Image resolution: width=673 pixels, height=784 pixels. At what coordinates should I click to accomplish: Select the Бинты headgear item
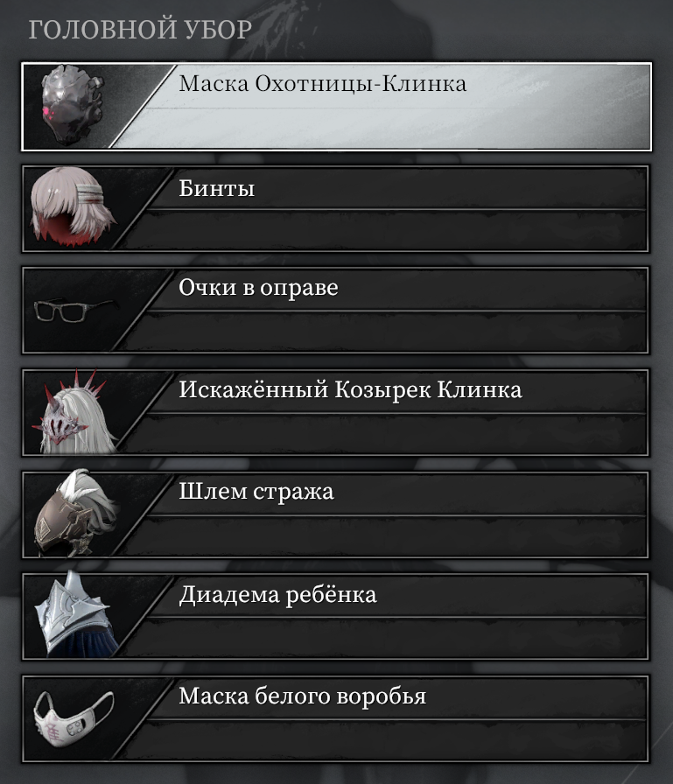(335, 208)
